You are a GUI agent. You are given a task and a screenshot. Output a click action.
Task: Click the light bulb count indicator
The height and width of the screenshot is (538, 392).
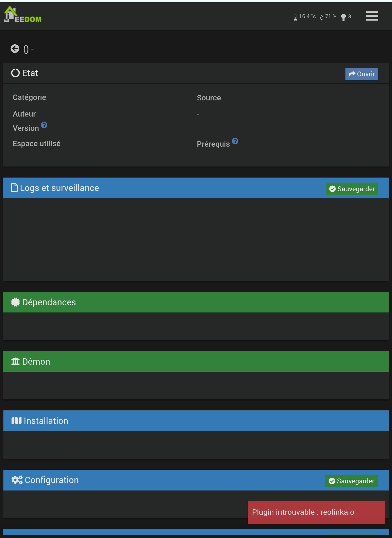346,17
